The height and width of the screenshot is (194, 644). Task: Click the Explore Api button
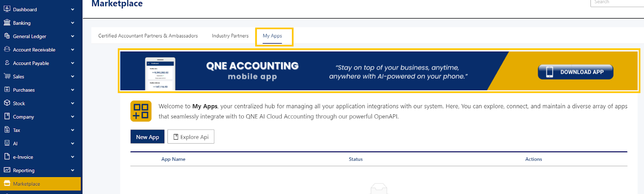[x=191, y=137]
